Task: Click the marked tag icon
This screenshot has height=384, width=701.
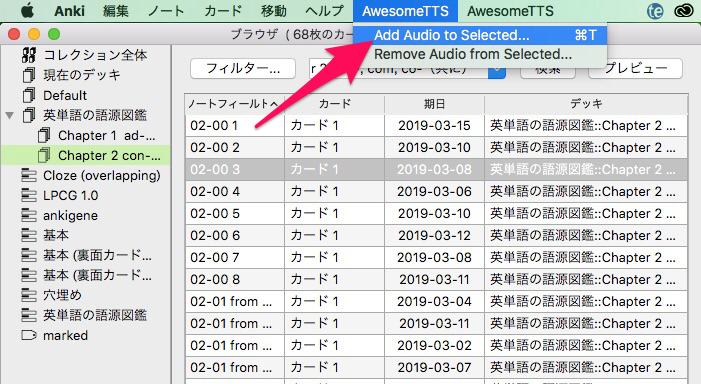Action: pos(29,335)
